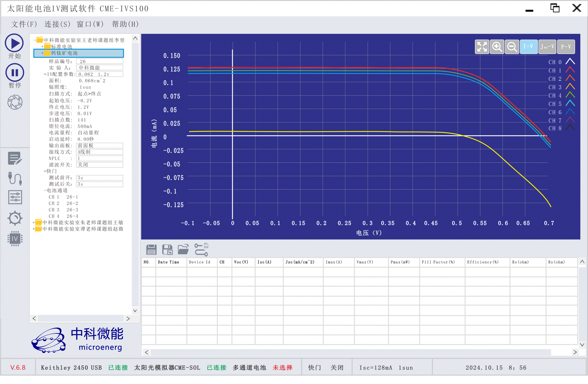This screenshot has width=588, height=384.
Task: Open the slider parameters settings icon
Action: (x=15, y=197)
